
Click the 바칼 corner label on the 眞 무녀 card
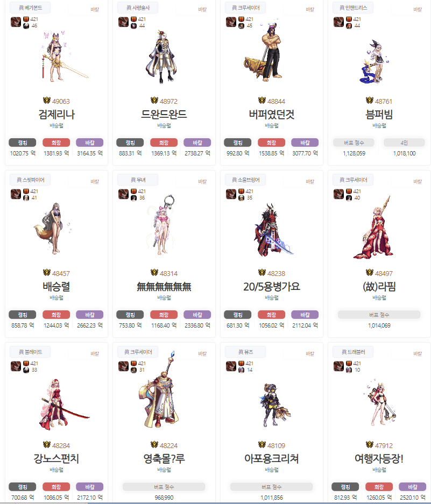point(202,182)
